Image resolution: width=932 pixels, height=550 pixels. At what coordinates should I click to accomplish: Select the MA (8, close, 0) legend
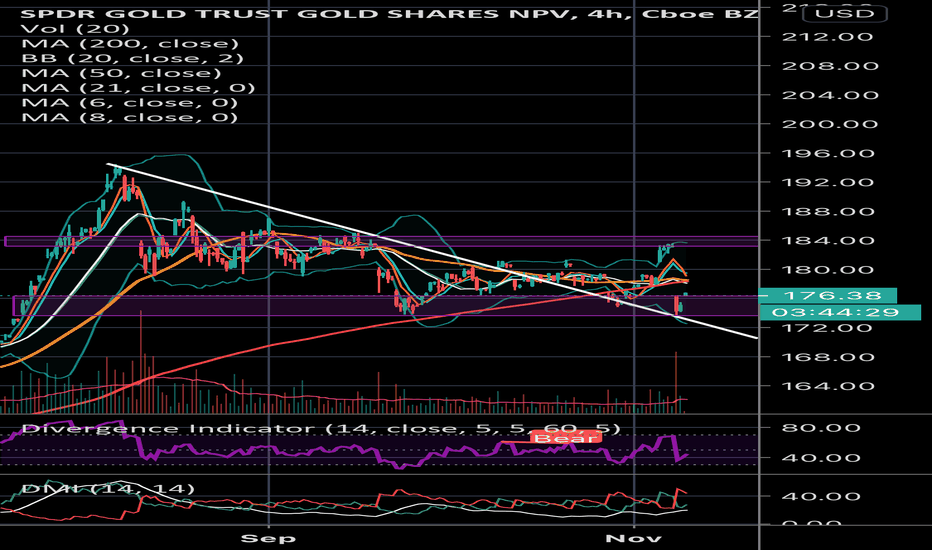click(x=130, y=117)
